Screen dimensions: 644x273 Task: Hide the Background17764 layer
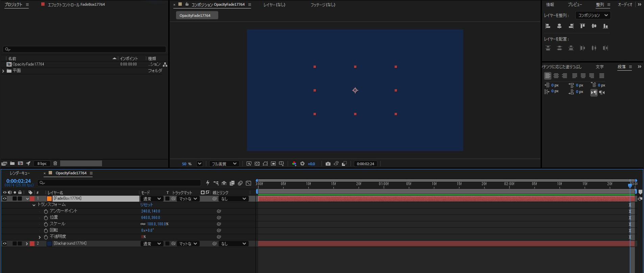coord(5,244)
